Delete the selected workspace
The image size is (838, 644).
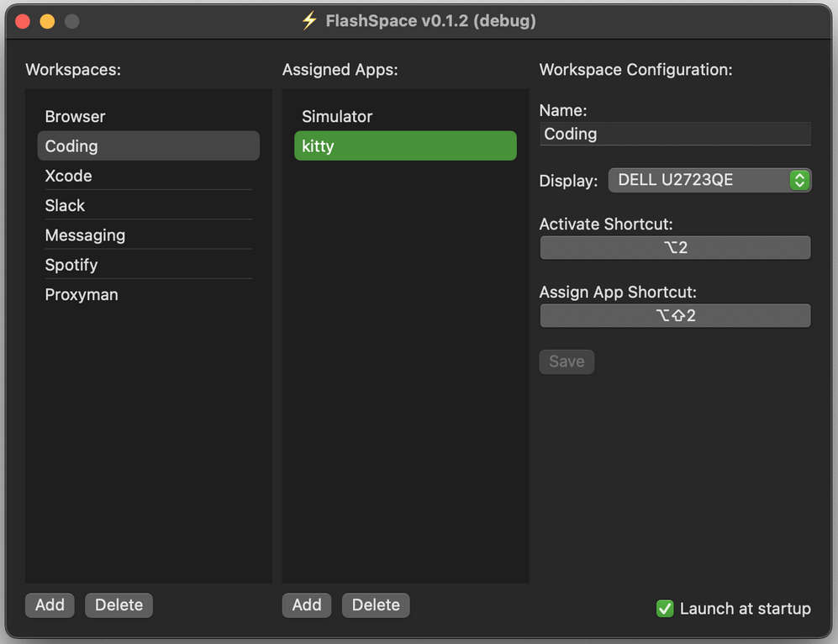(x=119, y=605)
